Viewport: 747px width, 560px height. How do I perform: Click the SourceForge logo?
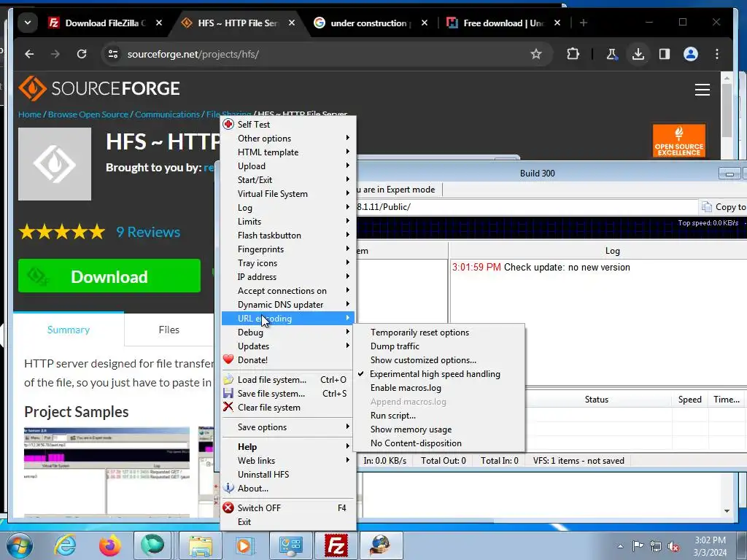[99, 88]
